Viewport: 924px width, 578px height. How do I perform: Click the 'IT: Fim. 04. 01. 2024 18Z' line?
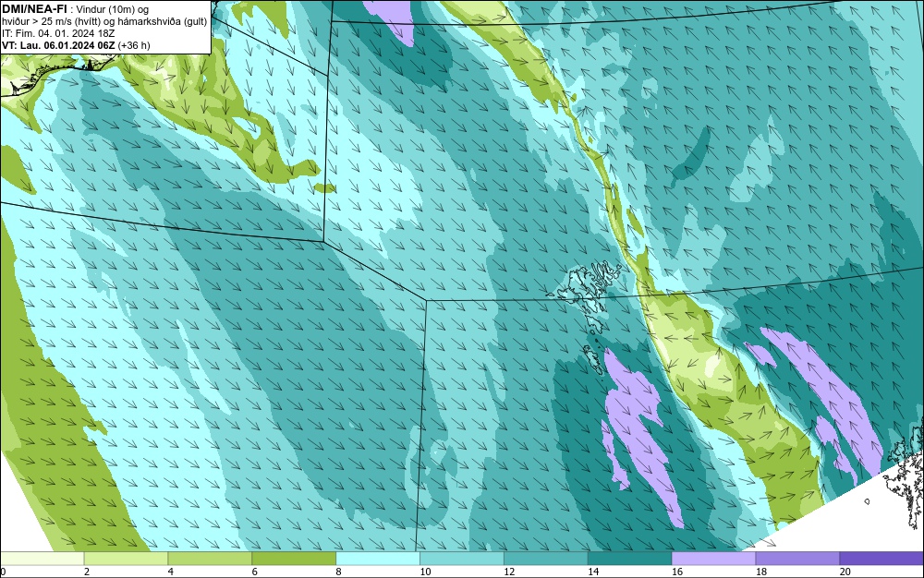[58, 33]
